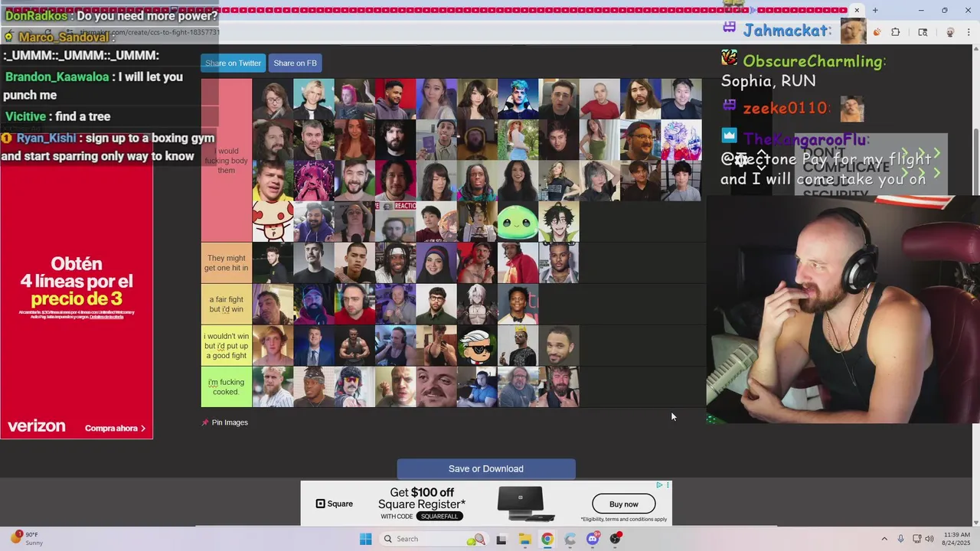Show hidden system tray icons
The image size is (980, 551).
884,539
